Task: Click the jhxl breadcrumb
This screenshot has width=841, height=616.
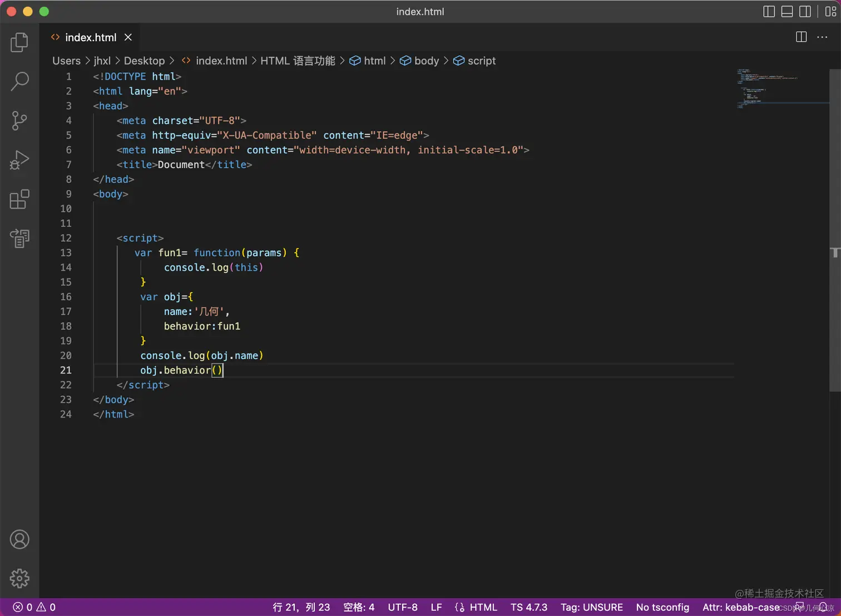Action: [102, 61]
